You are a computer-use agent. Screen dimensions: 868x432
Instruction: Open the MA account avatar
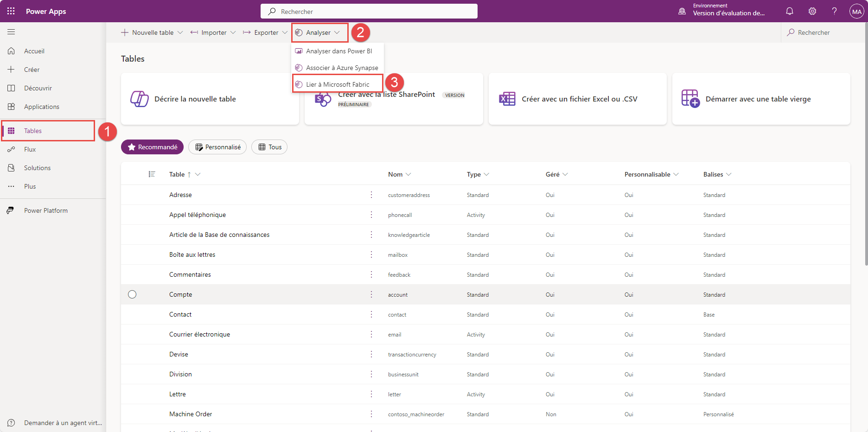(x=856, y=11)
